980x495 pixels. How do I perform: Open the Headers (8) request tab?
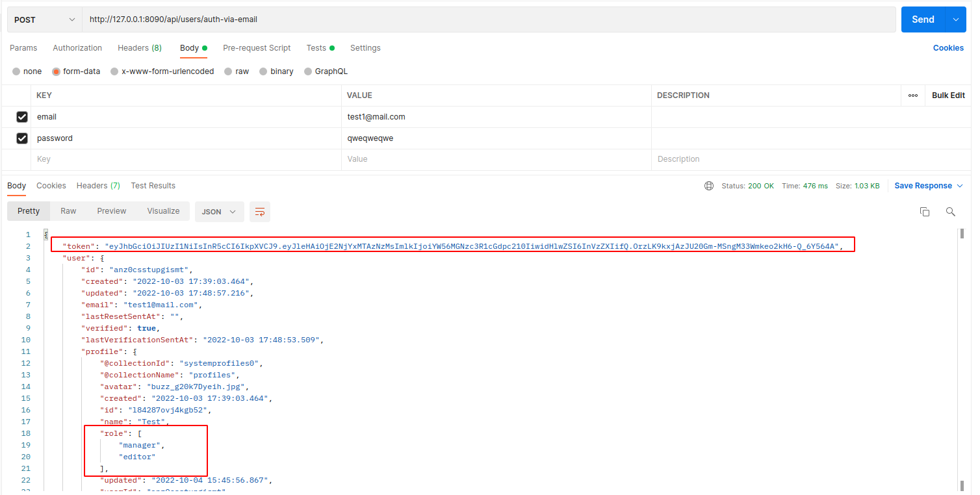(x=139, y=47)
